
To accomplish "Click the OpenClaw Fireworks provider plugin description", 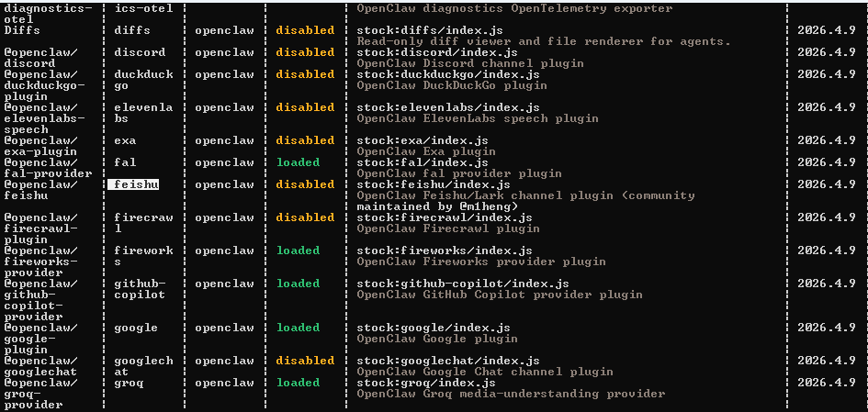I will click(x=480, y=262).
